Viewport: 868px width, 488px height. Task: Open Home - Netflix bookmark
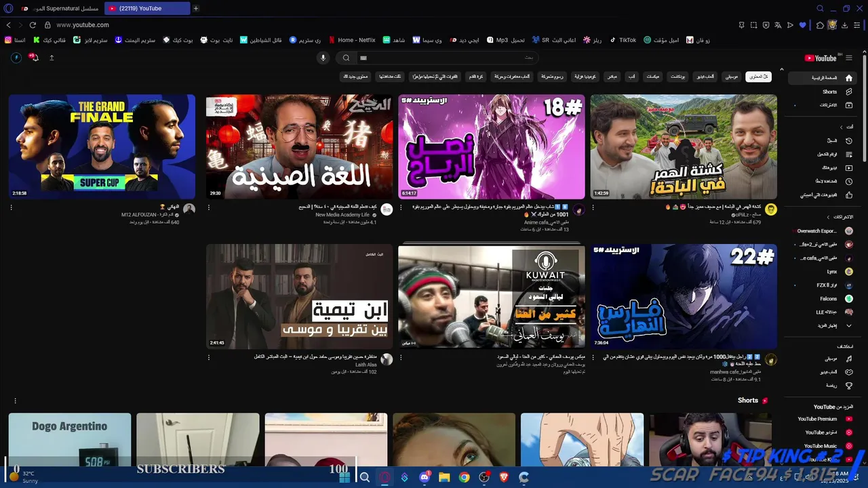pyautogui.click(x=352, y=40)
